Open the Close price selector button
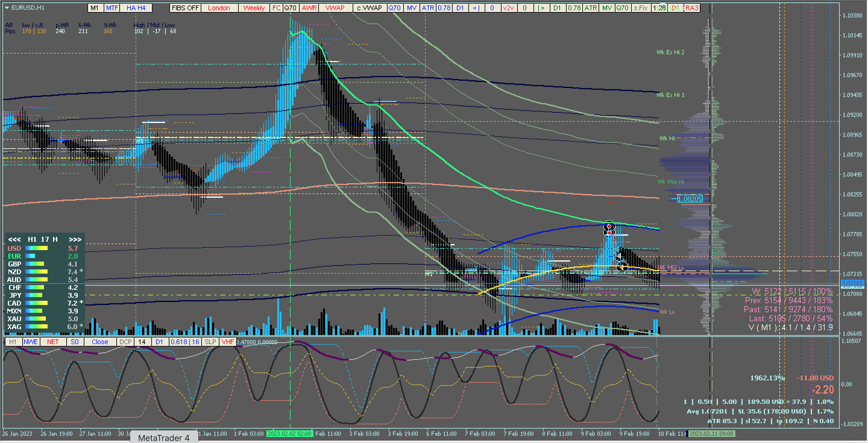Viewport: 868px width, 443px height. pyautogui.click(x=100, y=342)
